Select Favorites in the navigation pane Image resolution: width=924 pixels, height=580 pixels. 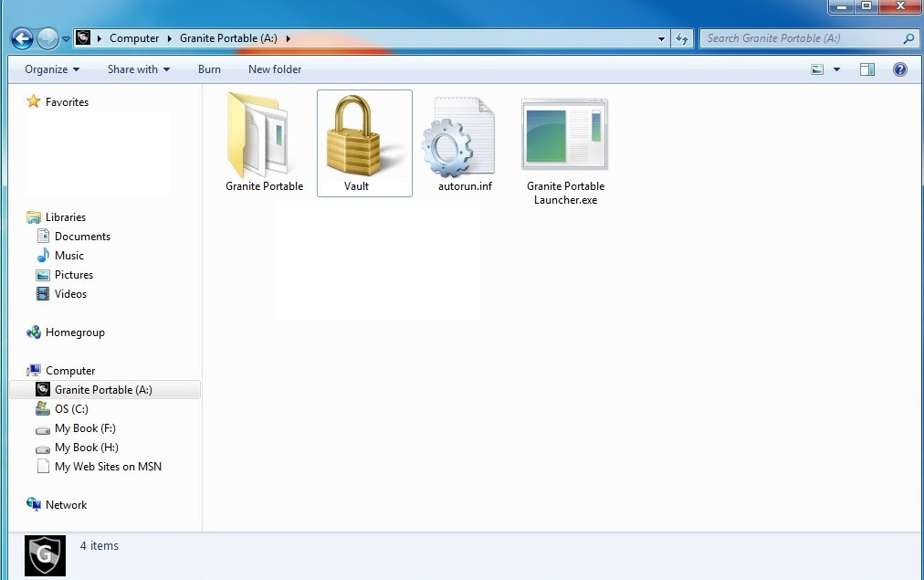pos(67,102)
